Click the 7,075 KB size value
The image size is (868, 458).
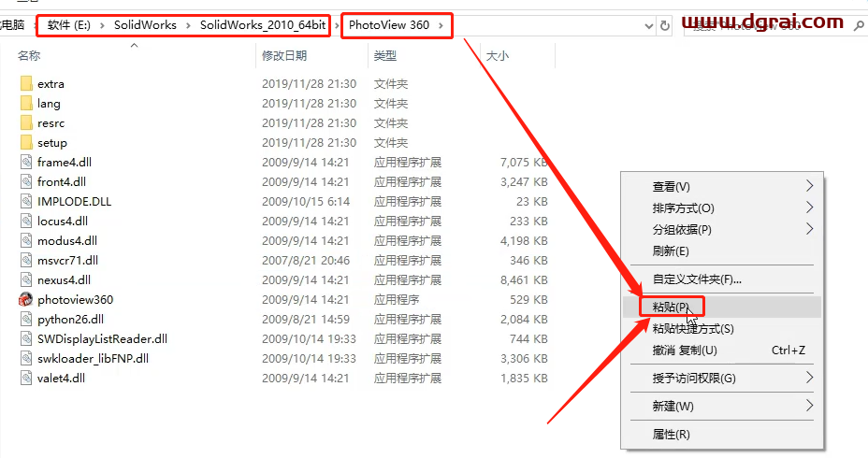pos(524,163)
